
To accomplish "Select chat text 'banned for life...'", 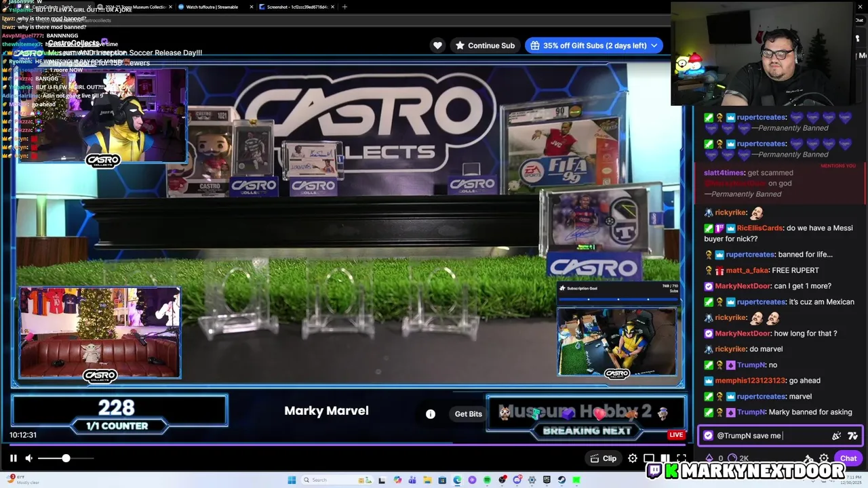I will (805, 255).
